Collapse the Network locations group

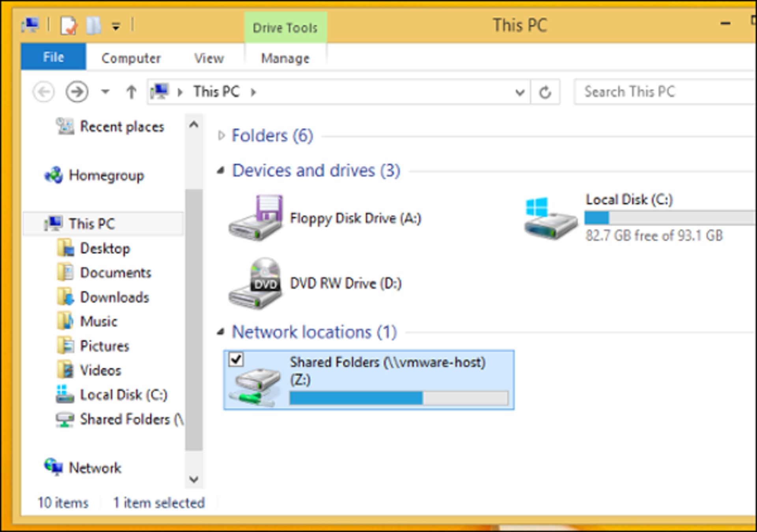pyautogui.click(x=221, y=333)
